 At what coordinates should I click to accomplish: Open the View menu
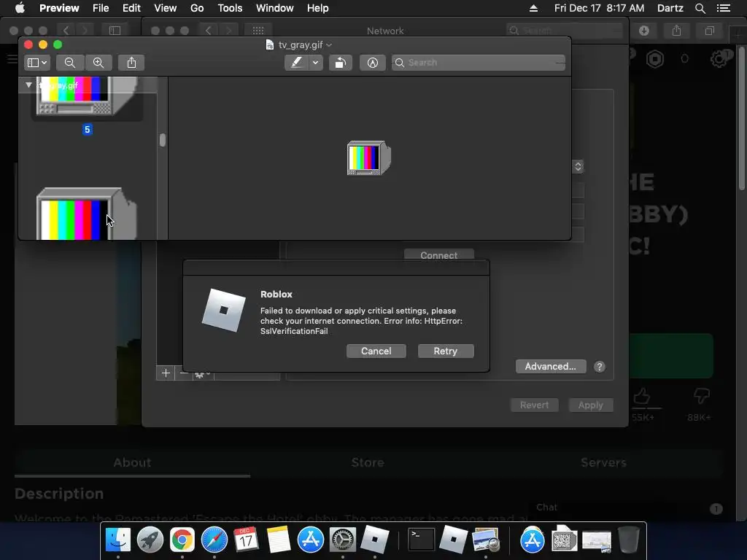166,8
